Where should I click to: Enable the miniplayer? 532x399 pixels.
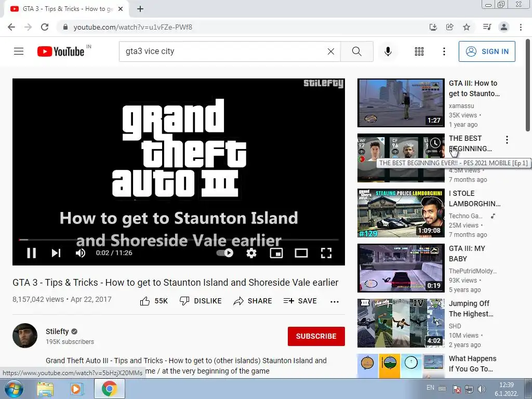(x=276, y=253)
